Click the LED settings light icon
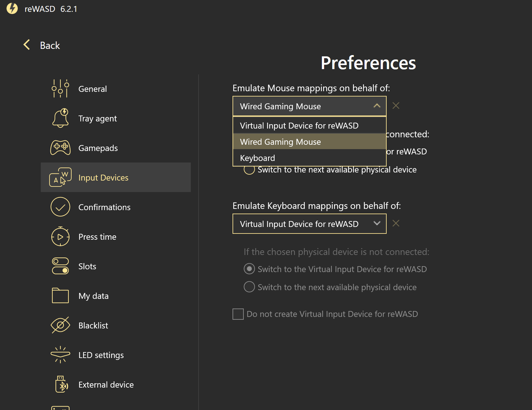This screenshot has width=532, height=410. pyautogui.click(x=60, y=355)
